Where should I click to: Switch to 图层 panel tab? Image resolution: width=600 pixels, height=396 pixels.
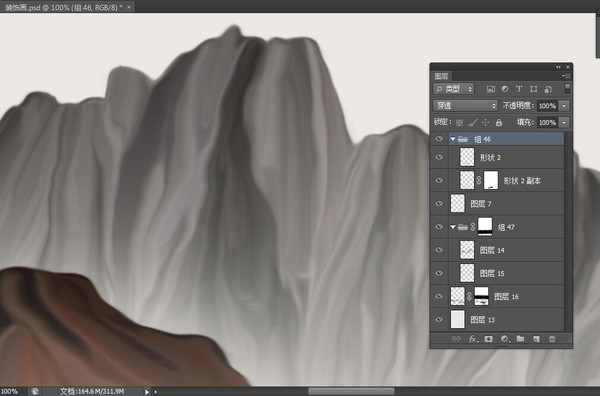tap(442, 76)
